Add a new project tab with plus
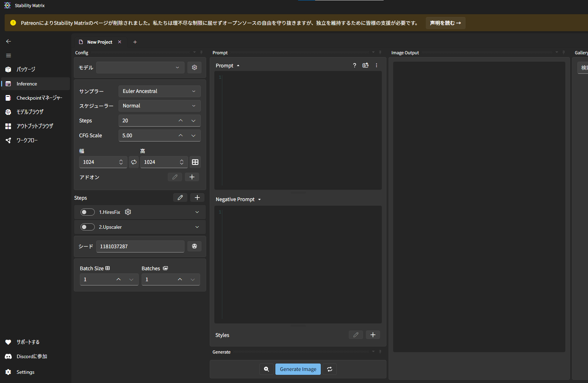Screen dimensions: 588x383 coord(135,42)
